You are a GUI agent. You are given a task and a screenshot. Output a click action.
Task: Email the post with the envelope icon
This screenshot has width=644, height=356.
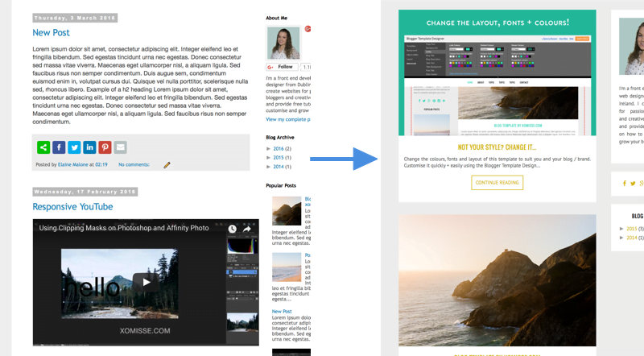[120, 147]
